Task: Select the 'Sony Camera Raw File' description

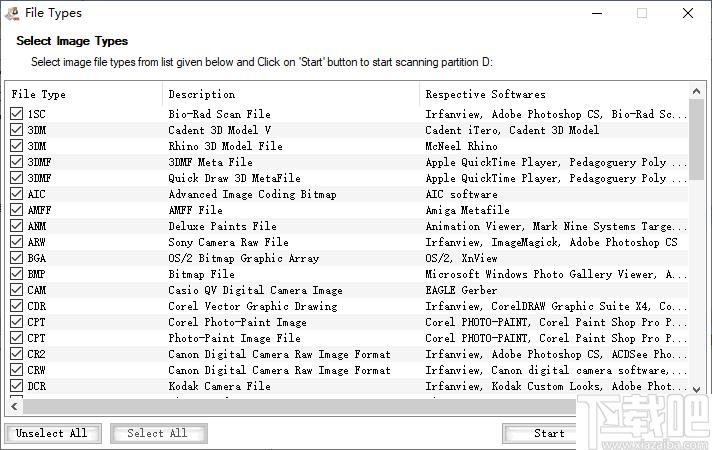Action: [x=228, y=242]
